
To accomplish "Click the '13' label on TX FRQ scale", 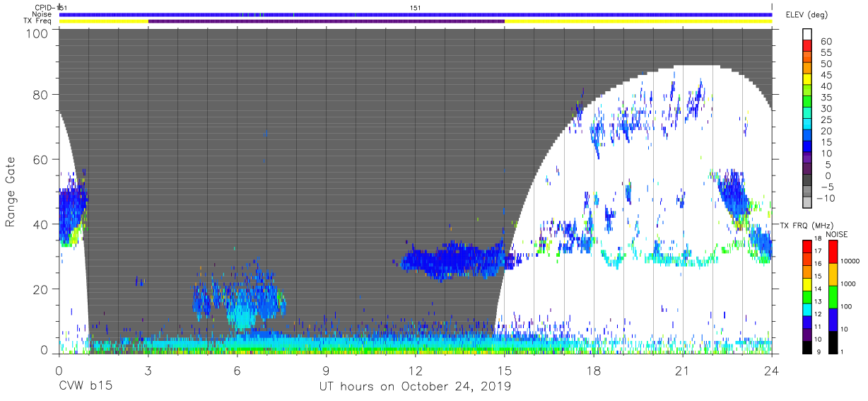I will click(x=819, y=303).
